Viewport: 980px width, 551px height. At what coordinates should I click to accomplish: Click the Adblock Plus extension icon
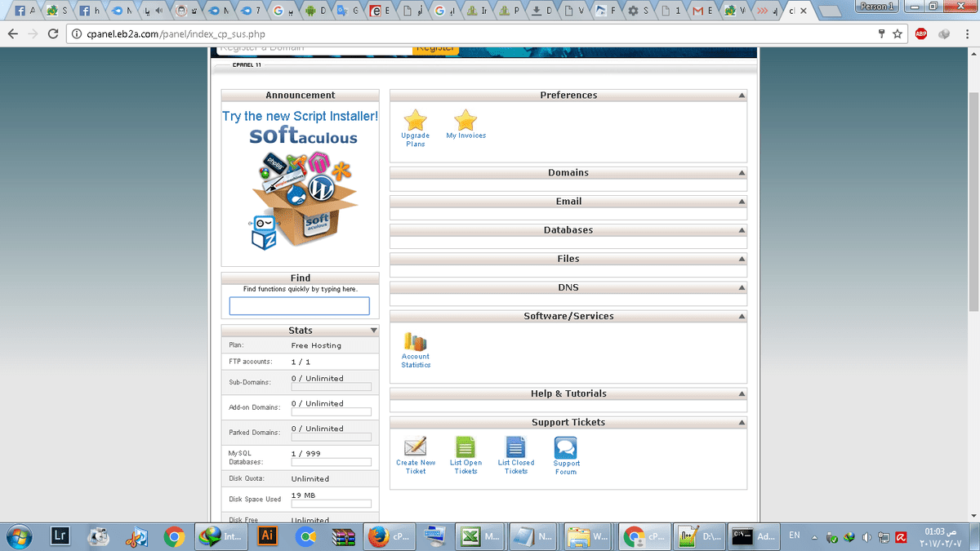pyautogui.click(x=920, y=33)
